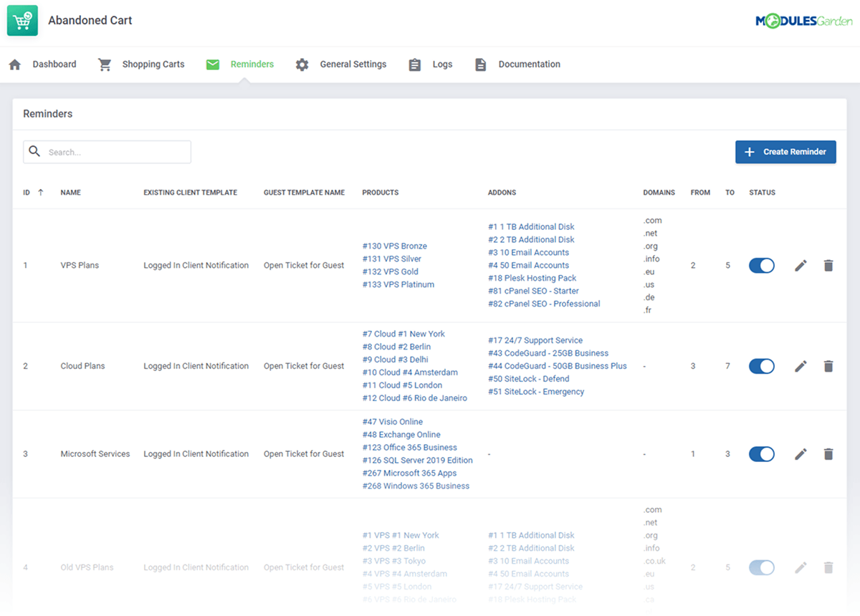Switch off Microsoft Services status
Image resolution: width=860 pixels, height=616 pixels.
[x=762, y=454]
